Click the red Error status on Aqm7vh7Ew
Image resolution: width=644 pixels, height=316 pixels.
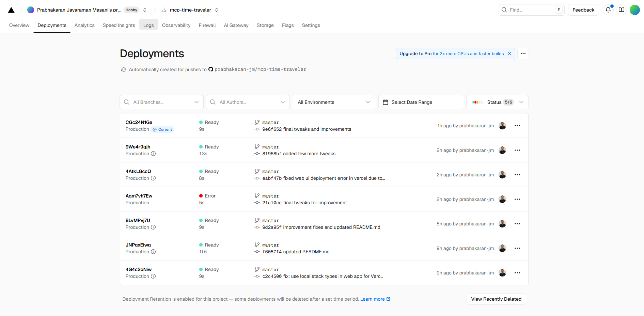point(207,196)
